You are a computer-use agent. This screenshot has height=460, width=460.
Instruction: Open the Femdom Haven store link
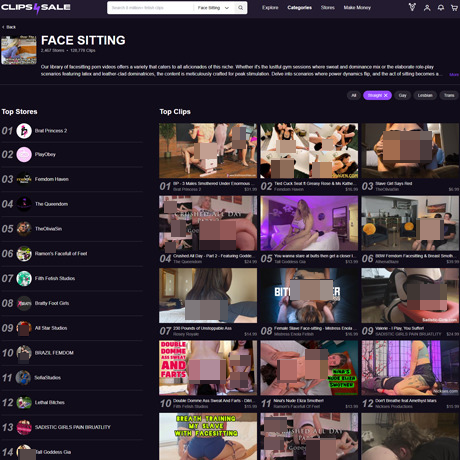tap(52, 179)
